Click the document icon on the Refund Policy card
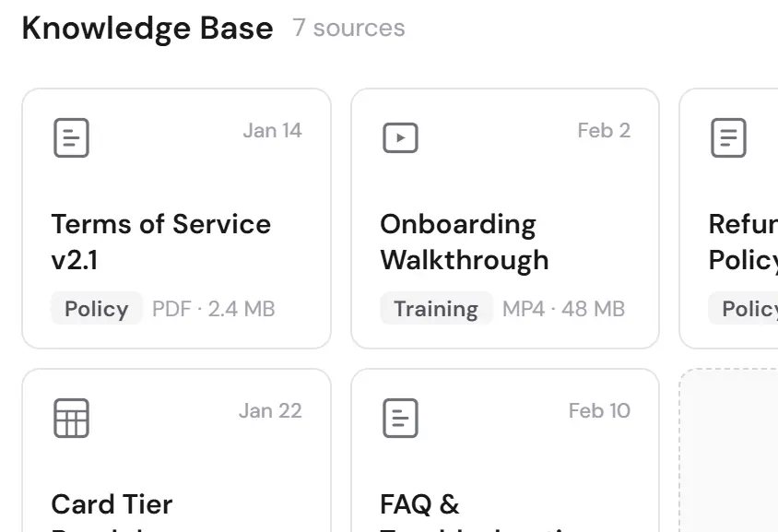 pyautogui.click(x=728, y=138)
